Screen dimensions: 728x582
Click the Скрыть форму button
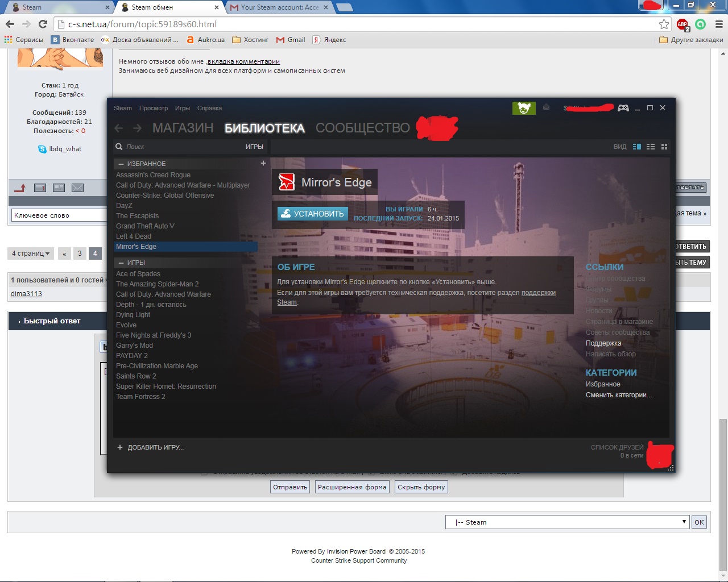(421, 487)
